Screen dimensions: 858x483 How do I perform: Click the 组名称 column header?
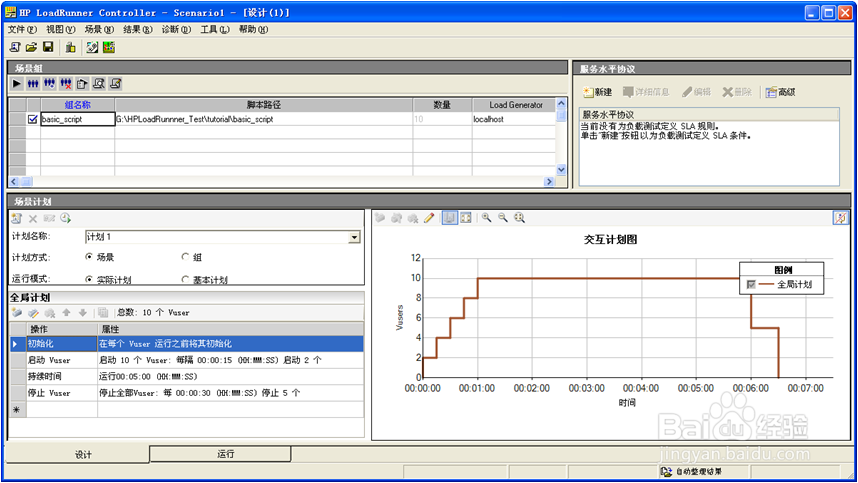[x=78, y=105]
